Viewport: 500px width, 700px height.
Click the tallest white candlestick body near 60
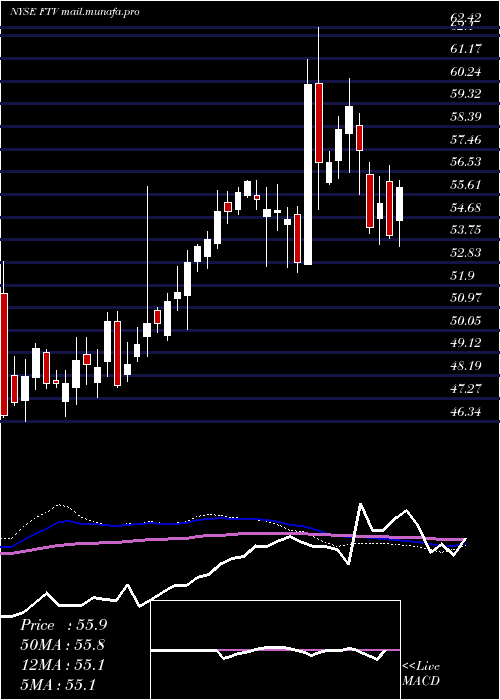pos(308,174)
